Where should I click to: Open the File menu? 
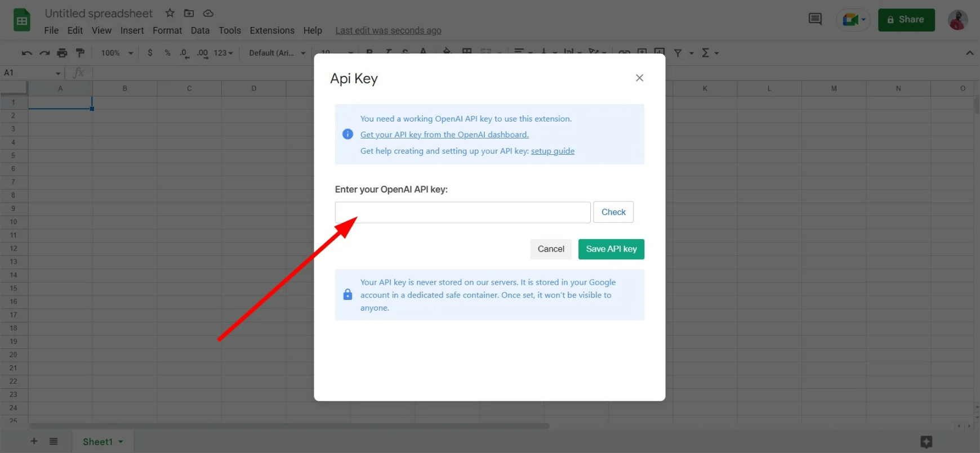51,30
